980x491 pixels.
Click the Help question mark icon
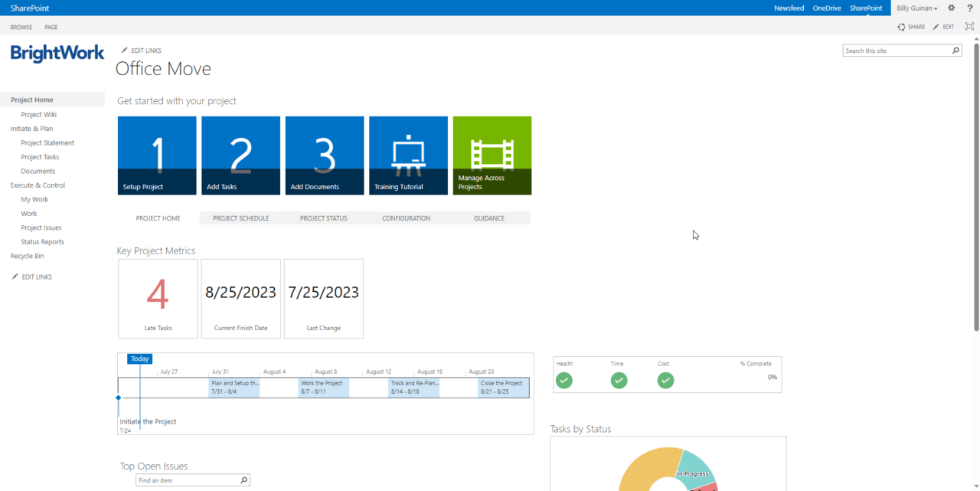(969, 8)
